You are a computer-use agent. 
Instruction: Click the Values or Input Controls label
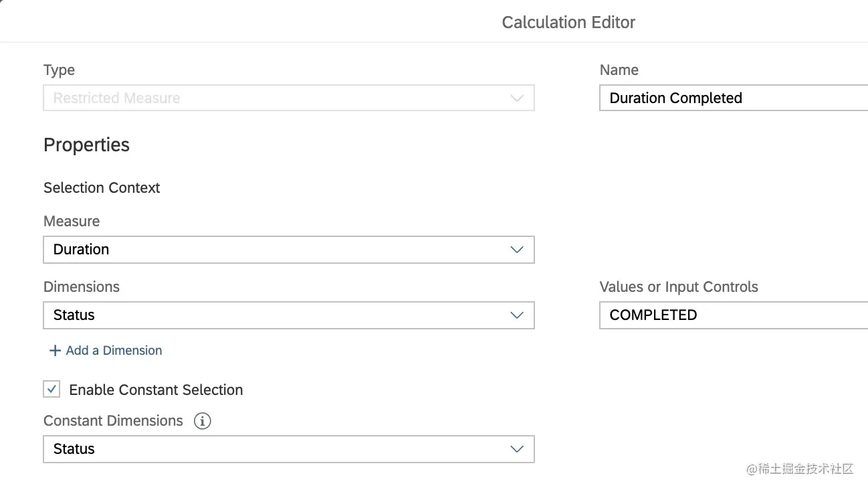tap(679, 287)
